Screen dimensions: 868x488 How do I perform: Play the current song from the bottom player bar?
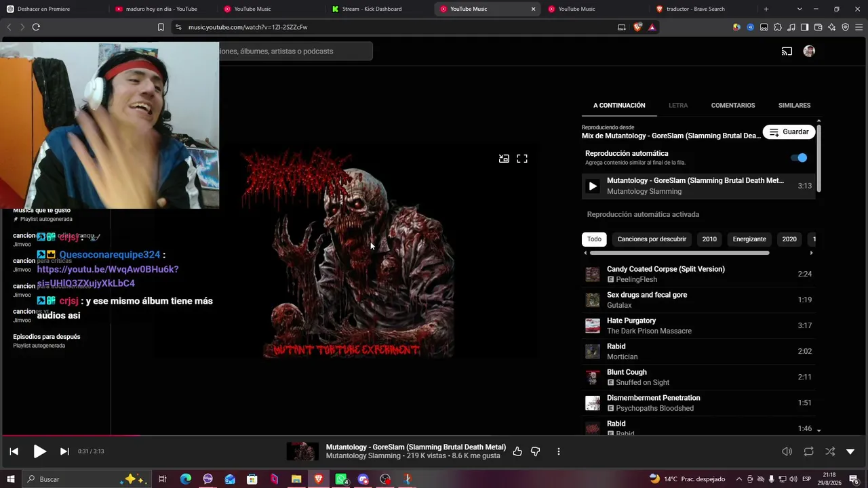[39, 451]
